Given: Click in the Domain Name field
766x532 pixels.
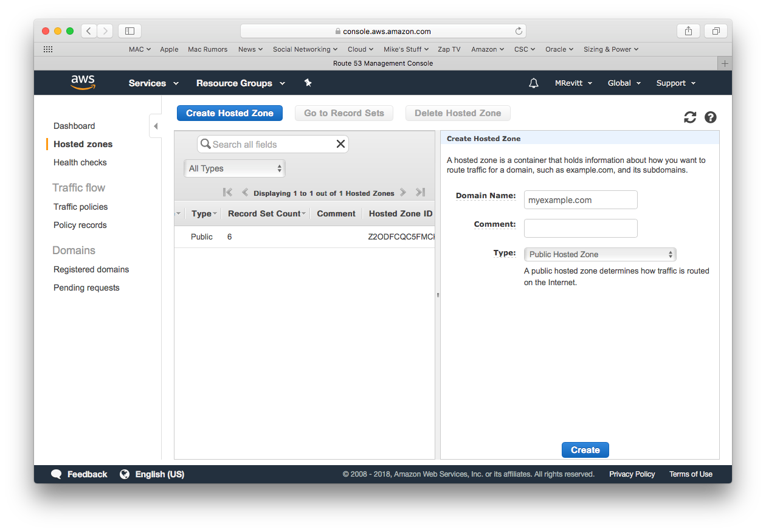Looking at the screenshot, I should [x=581, y=200].
